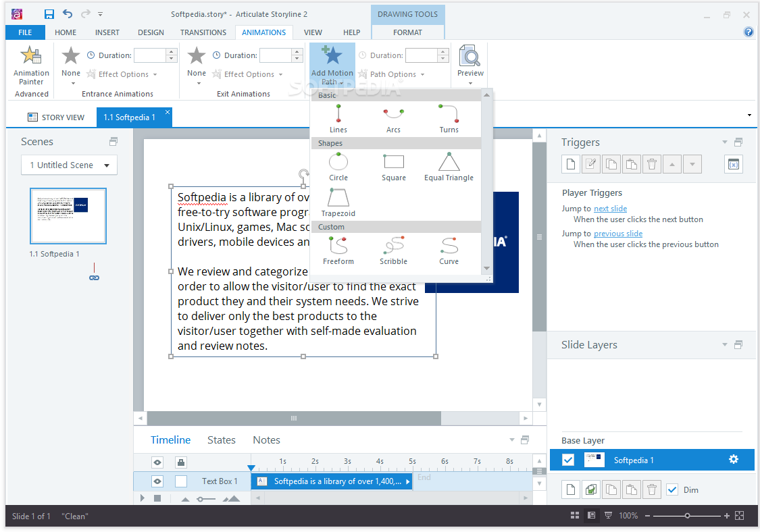Click the next slide link
The image size is (760, 532).
(610, 209)
